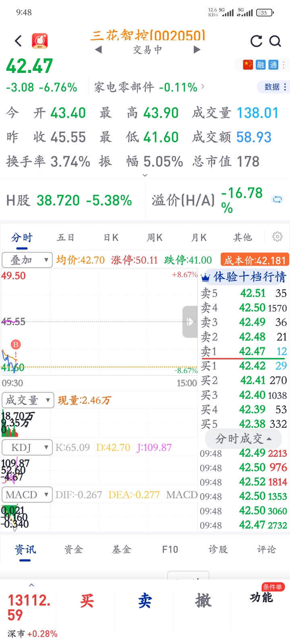Expand the index bar above 13112.59
This screenshot has width=290, height=644.
tap(32, 585)
